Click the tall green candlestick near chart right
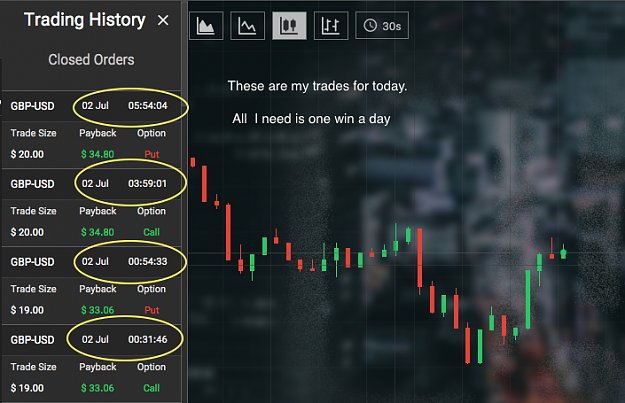The height and width of the screenshot is (403, 625). (x=528, y=299)
